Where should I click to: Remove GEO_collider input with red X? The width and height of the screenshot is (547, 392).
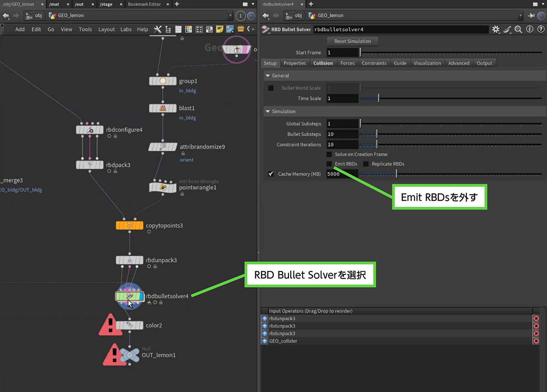pyautogui.click(x=536, y=341)
